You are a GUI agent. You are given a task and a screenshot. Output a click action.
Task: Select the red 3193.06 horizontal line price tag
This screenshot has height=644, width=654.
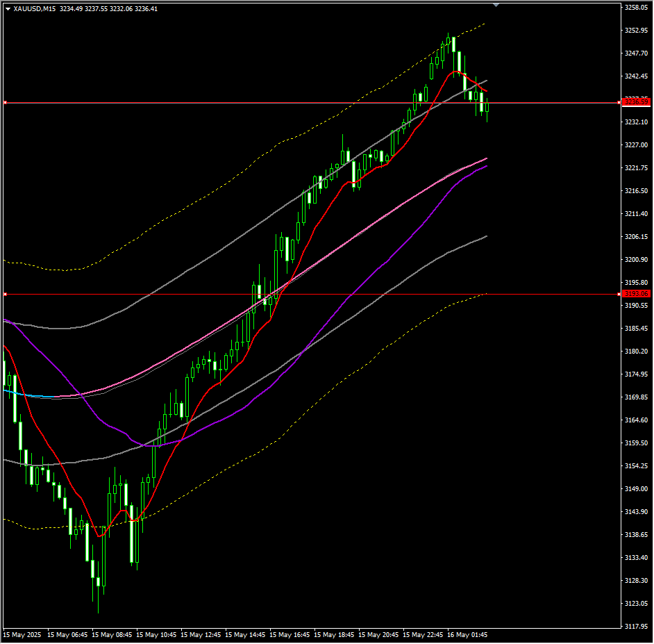(x=636, y=294)
